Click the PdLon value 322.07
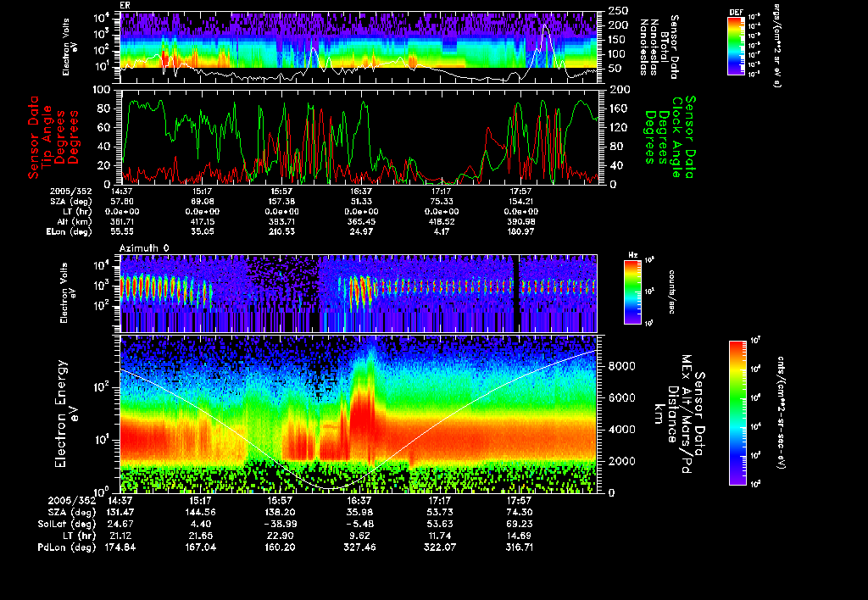This screenshot has height=600, width=868. [440, 547]
